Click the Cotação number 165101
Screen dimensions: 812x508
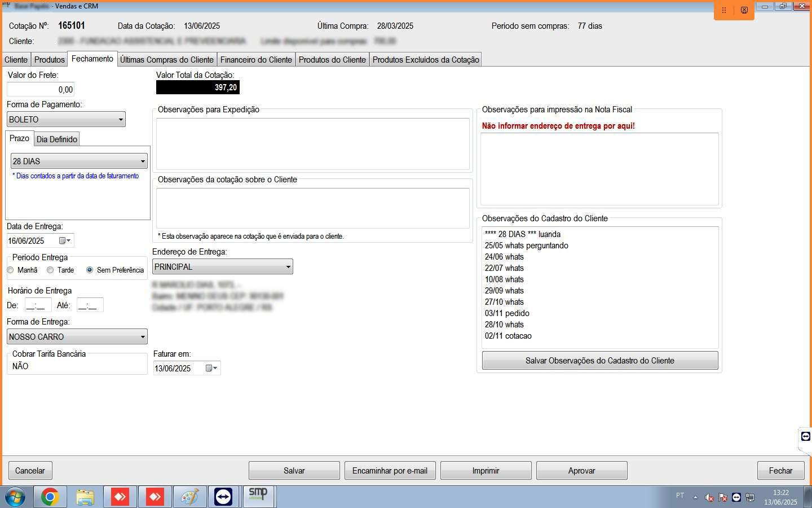(72, 25)
